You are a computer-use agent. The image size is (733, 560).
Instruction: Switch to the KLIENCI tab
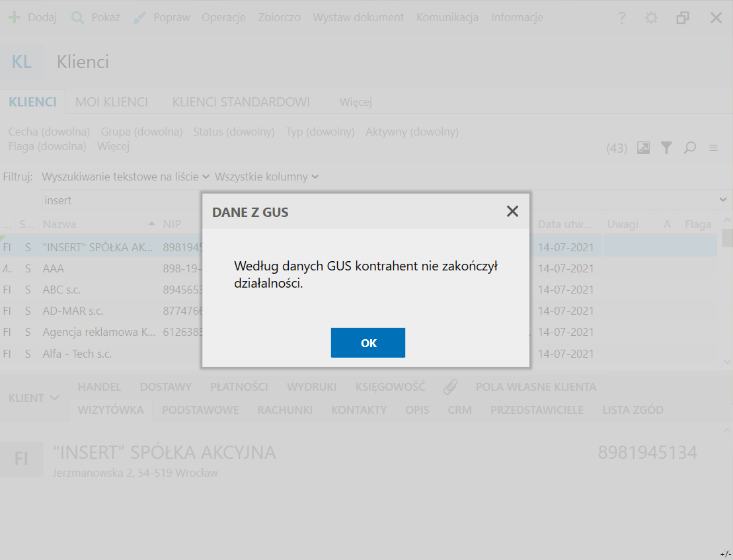(33, 102)
